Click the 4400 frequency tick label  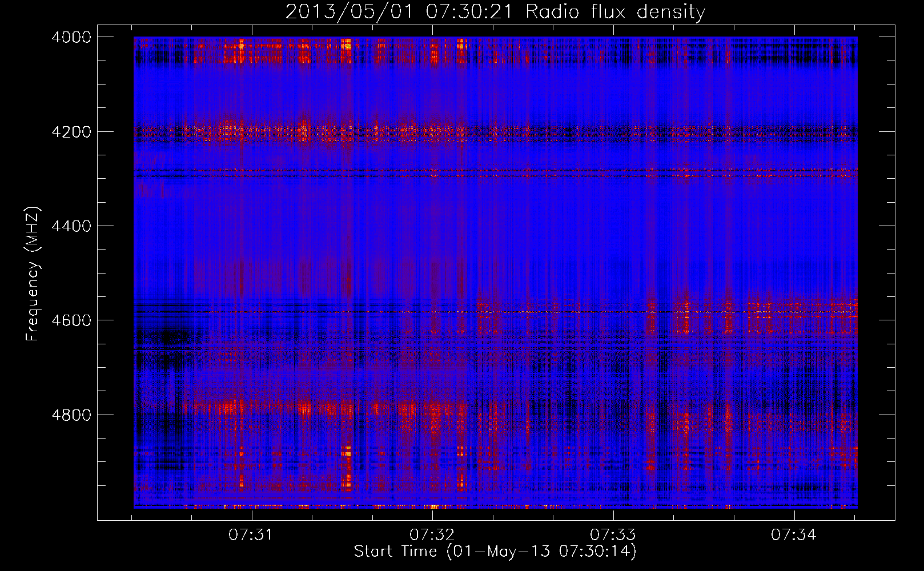[71, 226]
